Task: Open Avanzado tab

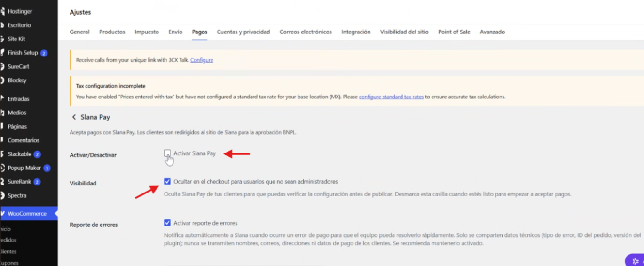Action: [492, 32]
